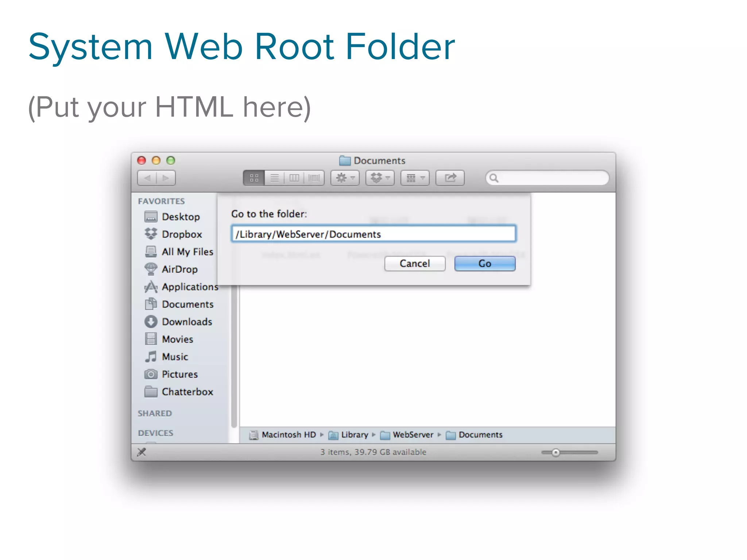Image resolution: width=747 pixels, height=560 pixels.
Task: Click WebServer in the path bar
Action: [413, 435]
